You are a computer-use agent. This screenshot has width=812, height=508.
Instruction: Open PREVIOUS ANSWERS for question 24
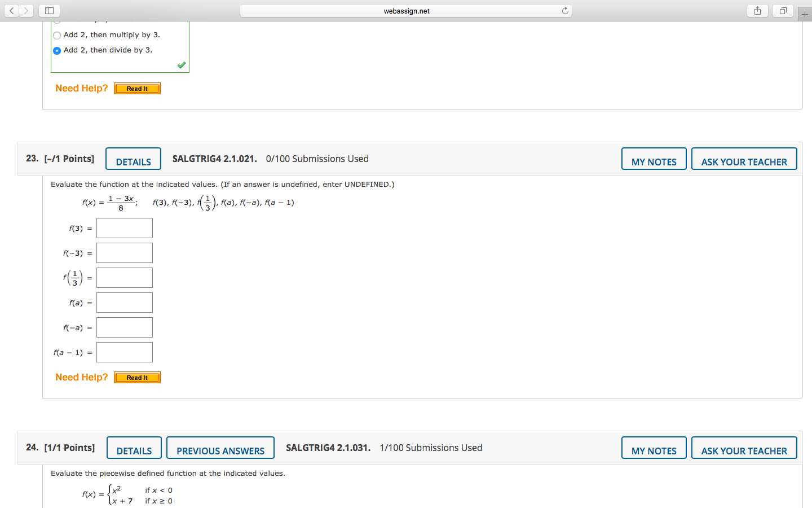220,448
